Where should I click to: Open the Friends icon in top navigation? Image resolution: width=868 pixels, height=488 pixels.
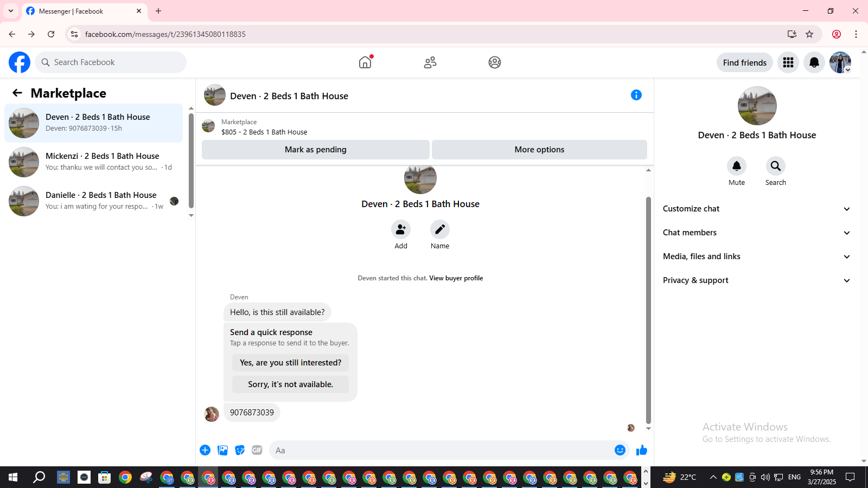pyautogui.click(x=430, y=62)
